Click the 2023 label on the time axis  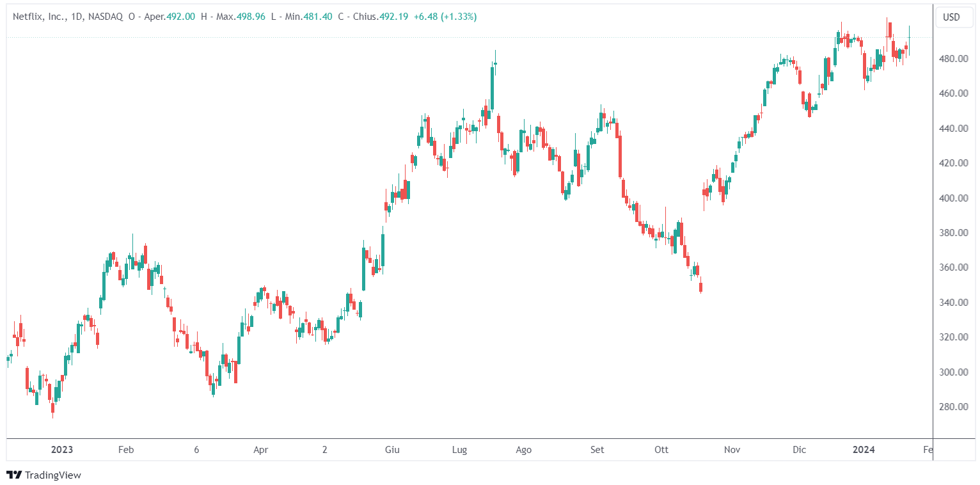(62, 450)
